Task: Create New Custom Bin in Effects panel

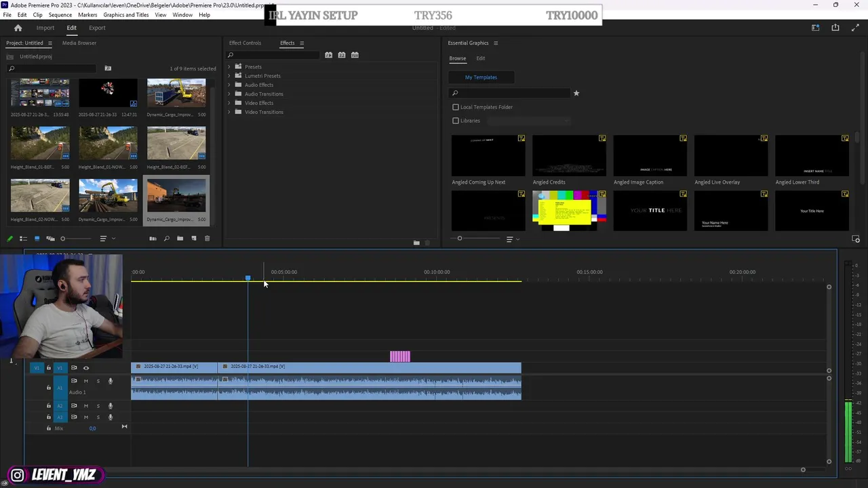Action: tap(416, 243)
